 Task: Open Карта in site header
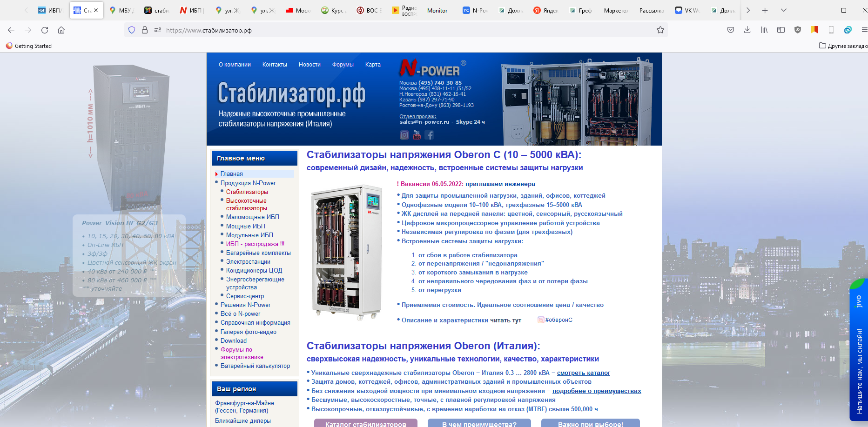click(373, 65)
